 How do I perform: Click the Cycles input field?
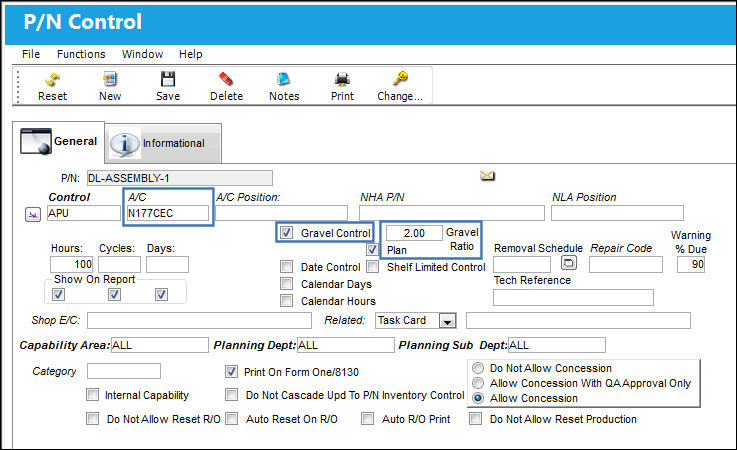(x=119, y=264)
